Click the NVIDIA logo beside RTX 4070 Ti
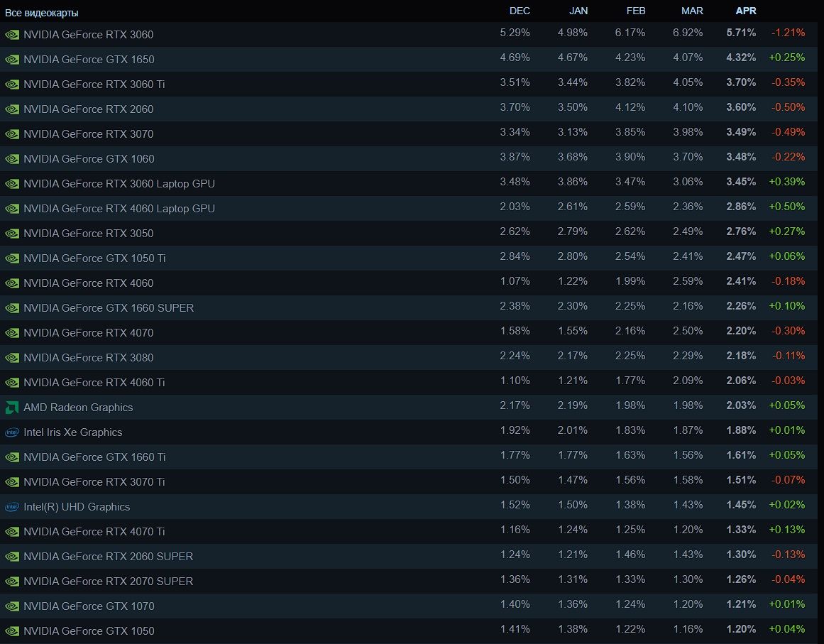The height and width of the screenshot is (644, 824). coord(12,532)
